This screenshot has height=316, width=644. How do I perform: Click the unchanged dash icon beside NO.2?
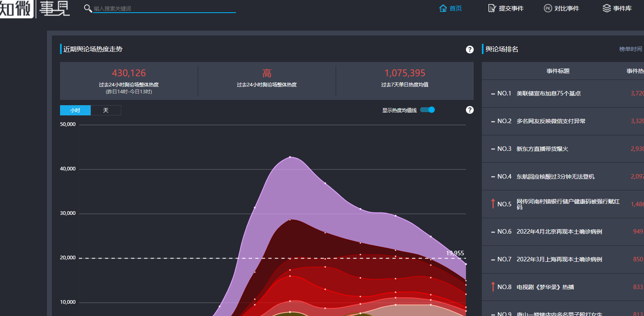[x=493, y=122]
